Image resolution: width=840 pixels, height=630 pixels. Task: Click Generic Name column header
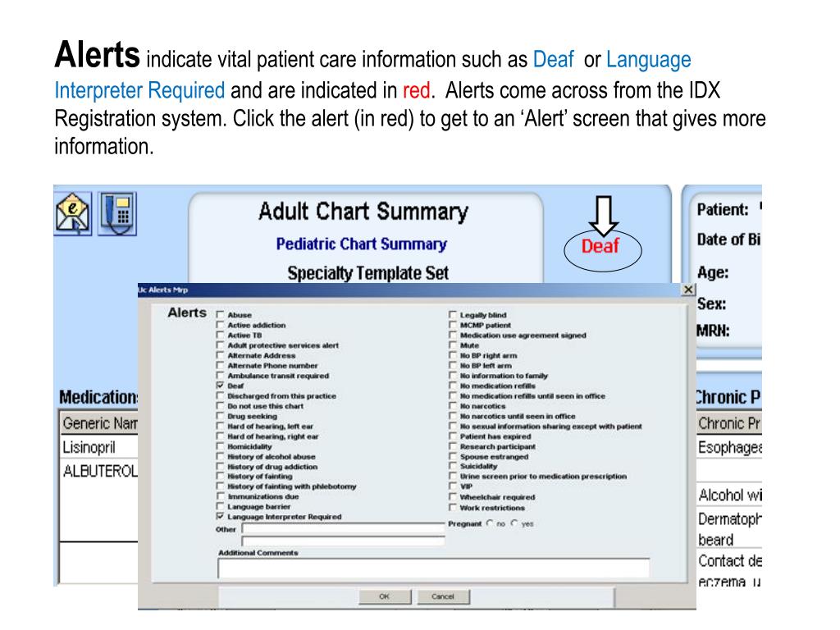[x=99, y=423]
